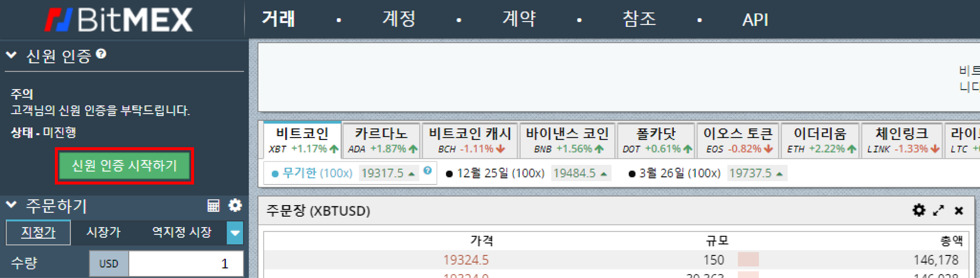
Task: Click the BitMEX logo
Action: tap(119, 20)
